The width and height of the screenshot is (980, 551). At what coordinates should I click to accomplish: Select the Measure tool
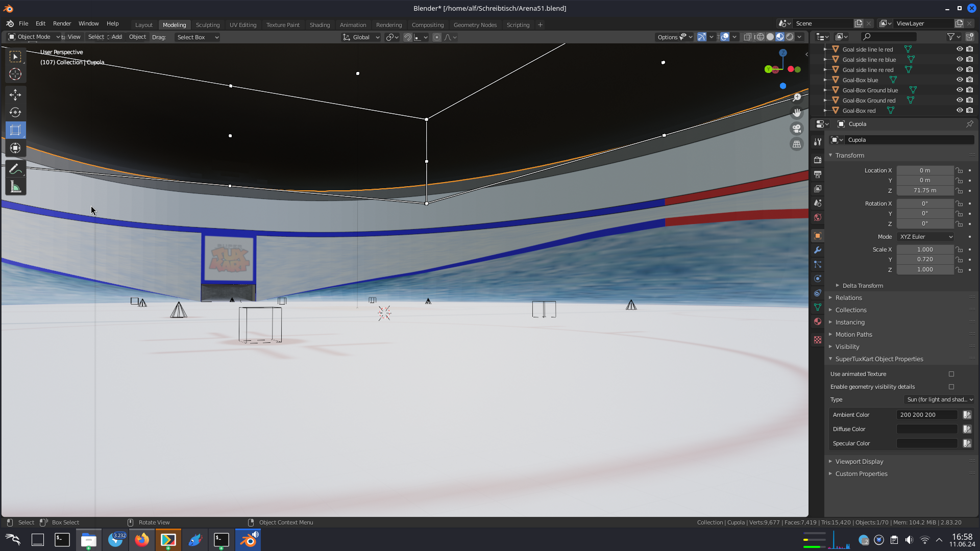pos(15,187)
